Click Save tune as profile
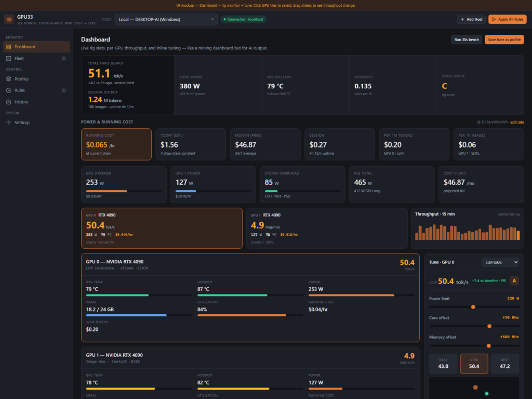The width and height of the screenshot is (532, 399). pos(504,39)
